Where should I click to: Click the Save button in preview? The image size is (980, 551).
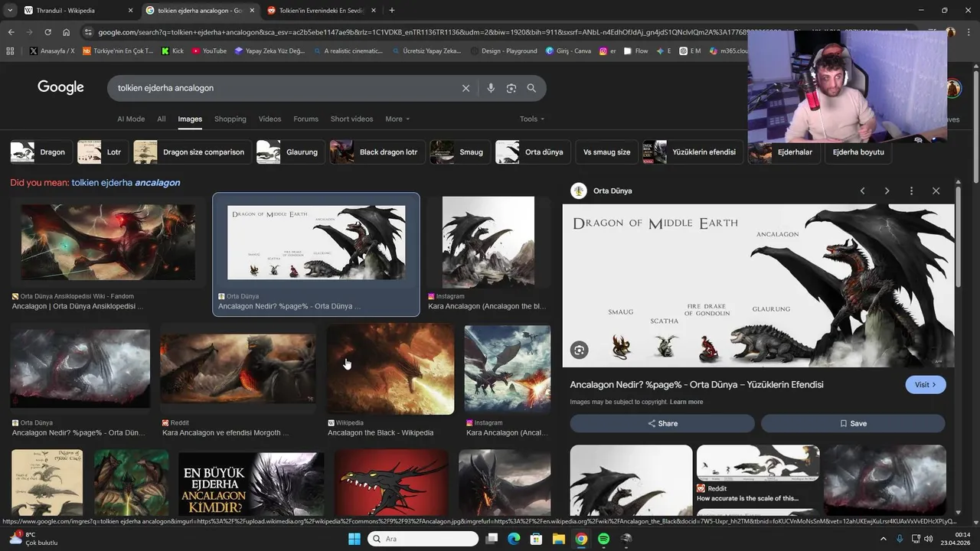[x=853, y=423]
